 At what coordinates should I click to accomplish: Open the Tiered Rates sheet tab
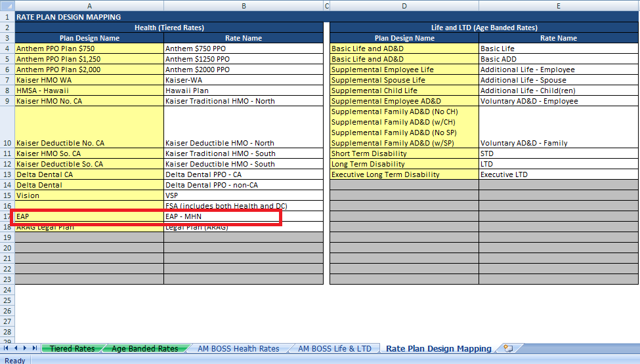click(72, 348)
